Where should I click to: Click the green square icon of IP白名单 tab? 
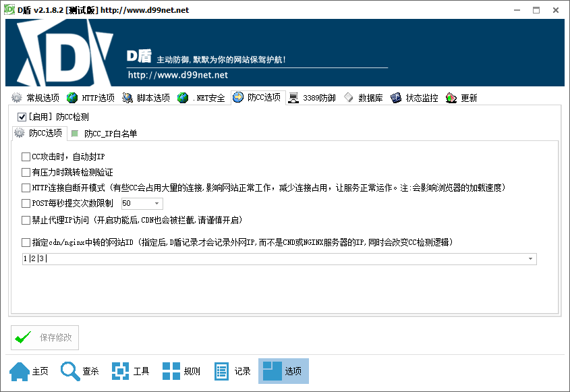pos(75,134)
